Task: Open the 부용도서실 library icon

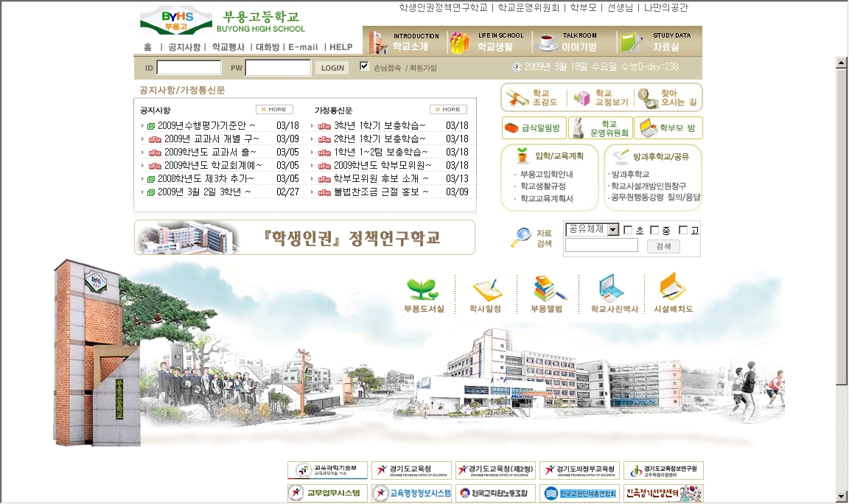Action: coord(424,288)
